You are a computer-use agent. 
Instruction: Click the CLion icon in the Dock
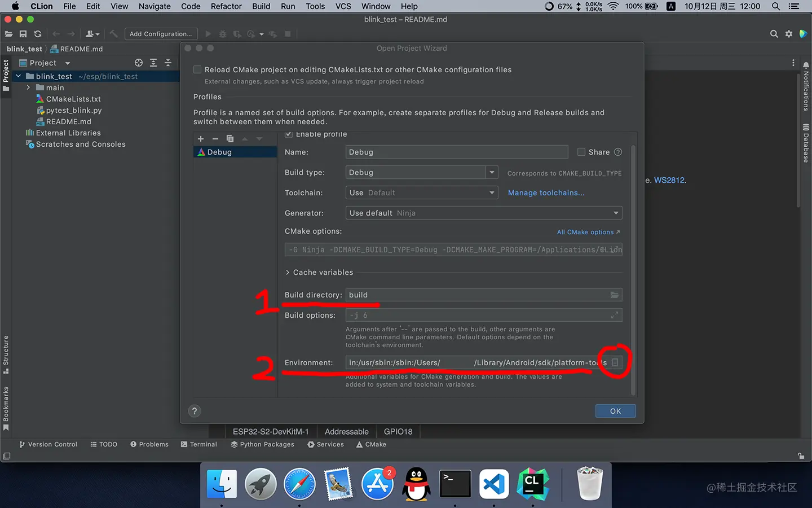pos(533,484)
